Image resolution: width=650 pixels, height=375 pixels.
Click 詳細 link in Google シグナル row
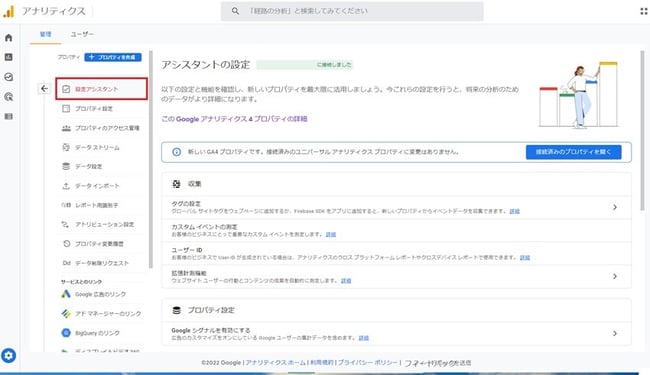[364, 338]
